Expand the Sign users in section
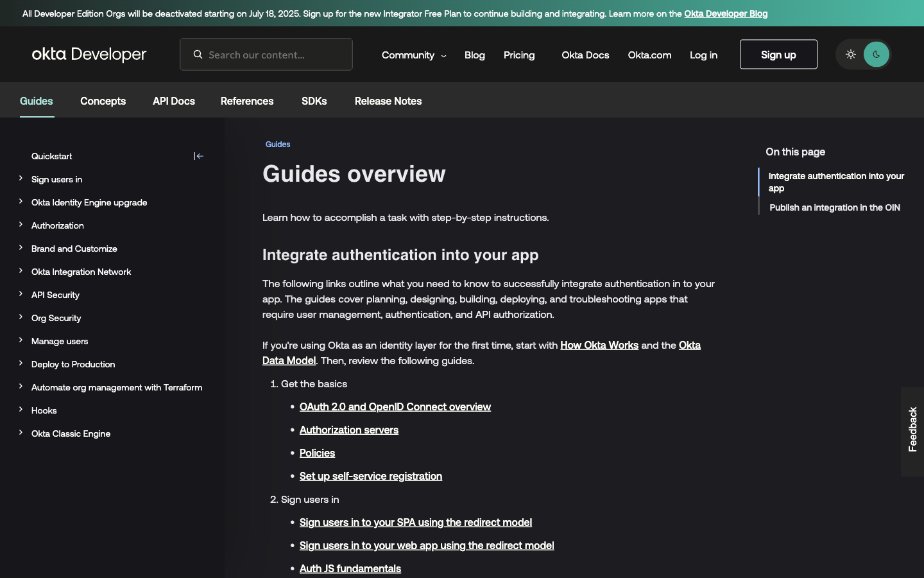 pyautogui.click(x=21, y=179)
